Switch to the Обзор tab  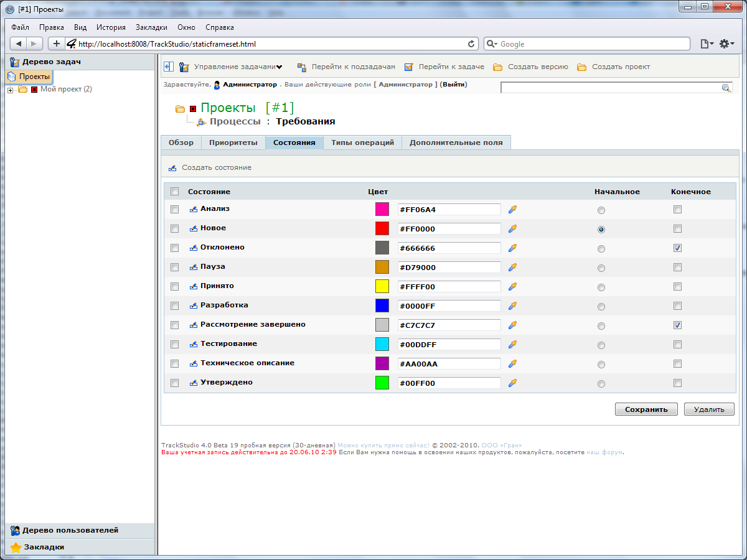(181, 142)
